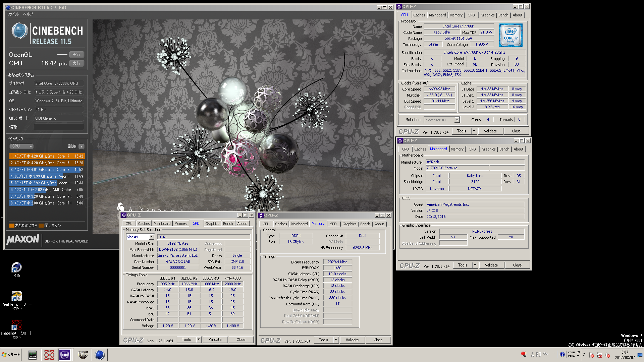Click the metallic OC shield taskbar icon

point(83,355)
